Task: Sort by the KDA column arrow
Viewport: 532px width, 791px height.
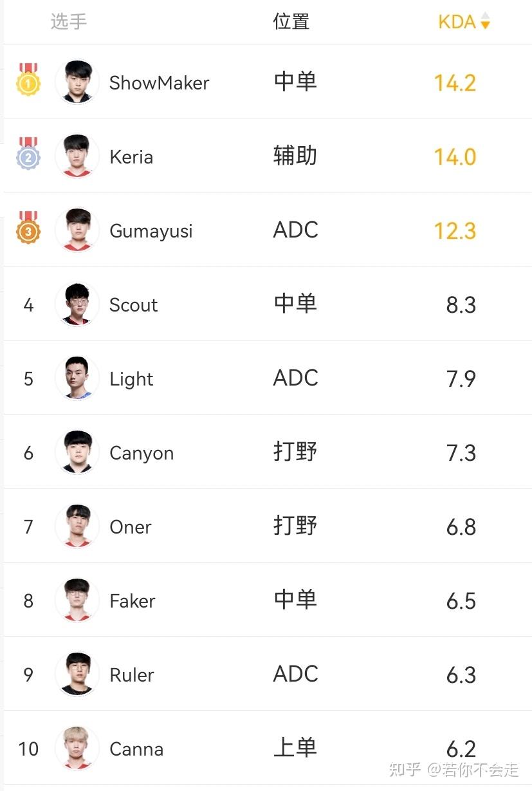Action: point(485,21)
